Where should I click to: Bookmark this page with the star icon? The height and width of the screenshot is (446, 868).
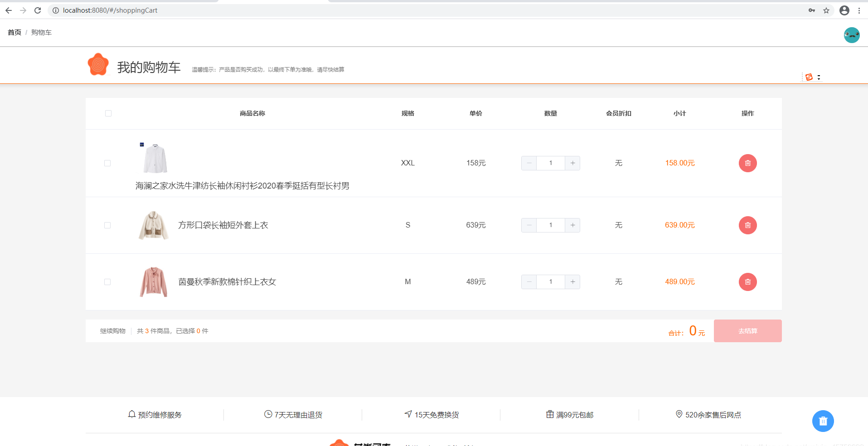click(x=826, y=10)
